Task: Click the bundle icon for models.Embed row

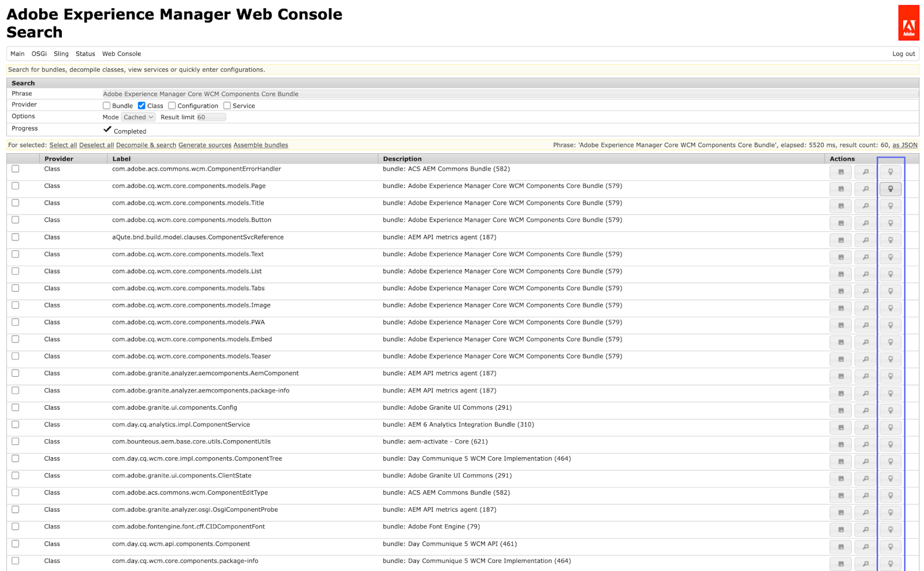Action: pos(841,342)
